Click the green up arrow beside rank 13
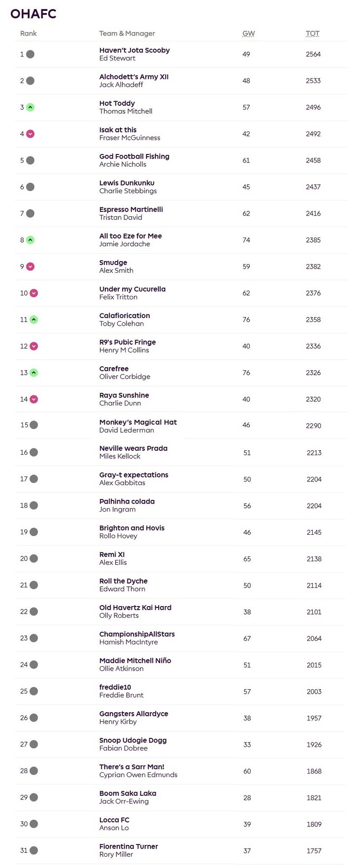The image size is (361, 868). (x=34, y=373)
